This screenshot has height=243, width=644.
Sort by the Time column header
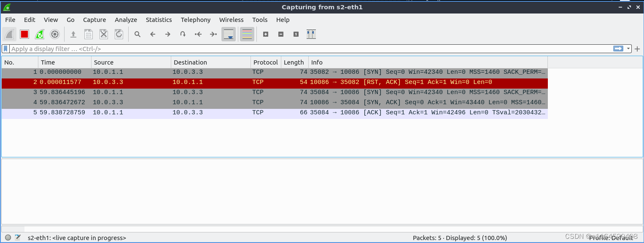point(65,62)
